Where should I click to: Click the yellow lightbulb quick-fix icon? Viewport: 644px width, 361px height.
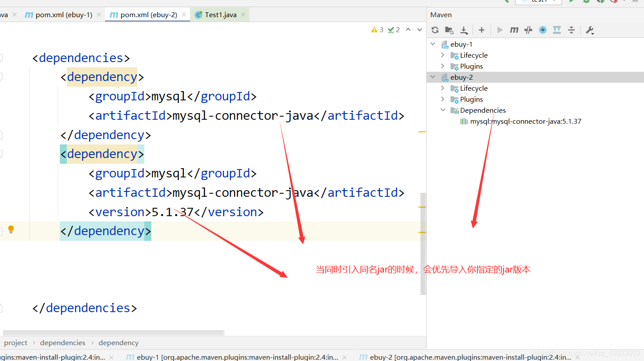[x=11, y=229]
